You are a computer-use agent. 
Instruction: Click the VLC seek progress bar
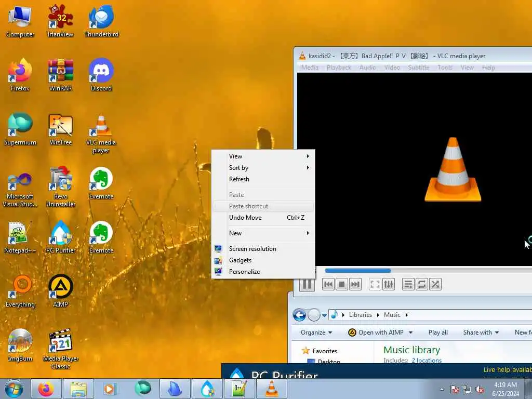click(428, 270)
